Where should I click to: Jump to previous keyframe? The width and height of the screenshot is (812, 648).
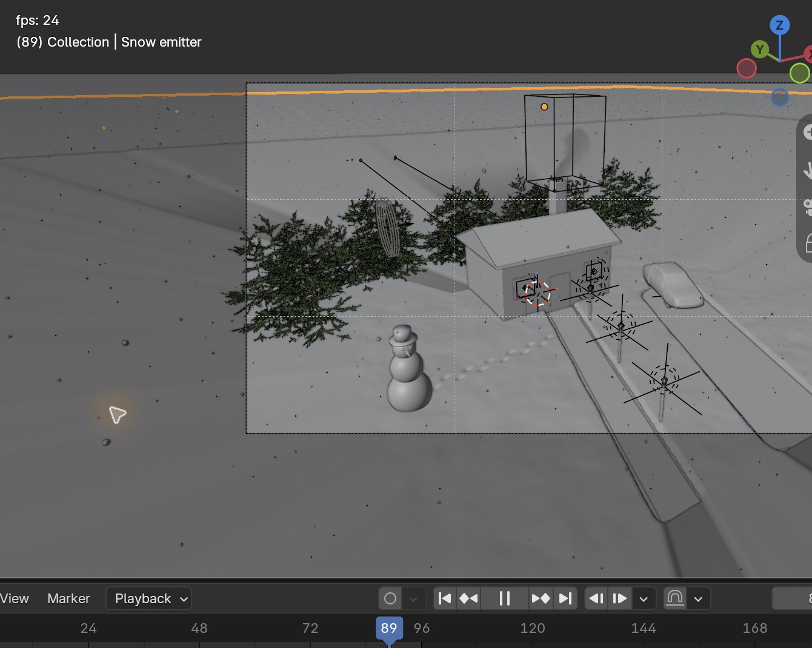tap(468, 598)
